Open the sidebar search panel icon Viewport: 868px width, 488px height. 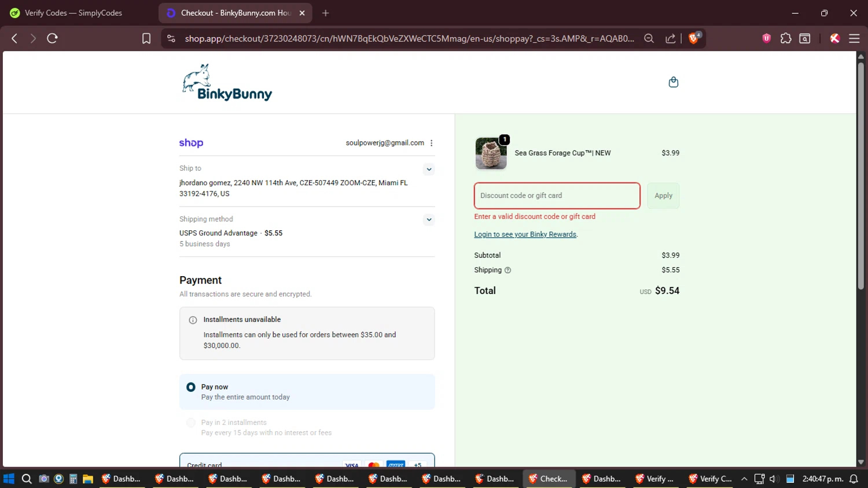coord(805,38)
